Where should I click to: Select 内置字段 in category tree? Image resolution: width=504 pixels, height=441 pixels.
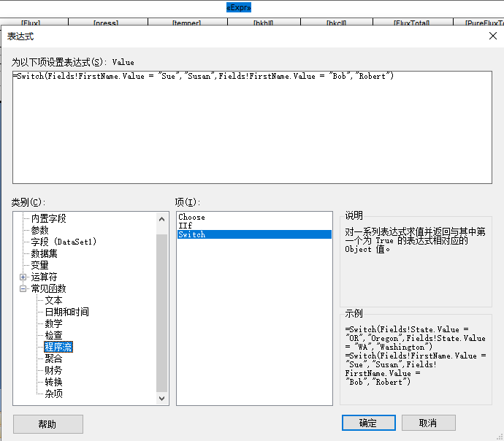[x=48, y=218]
